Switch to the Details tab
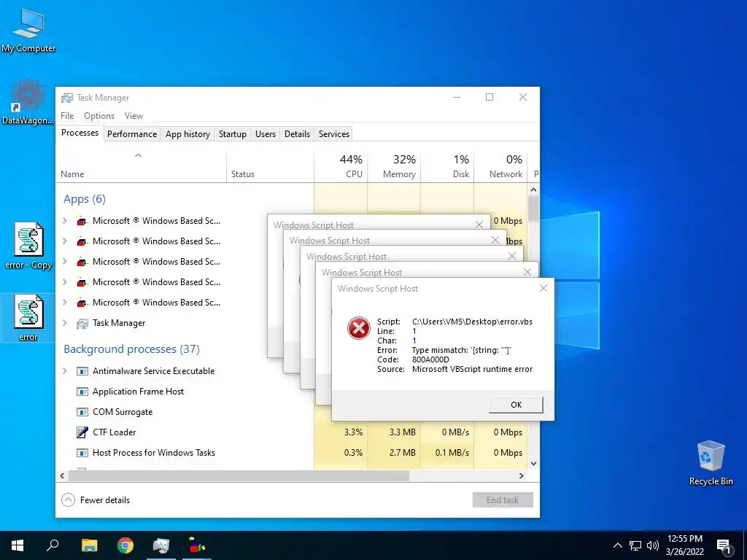The height and width of the screenshot is (560, 747). (x=298, y=134)
